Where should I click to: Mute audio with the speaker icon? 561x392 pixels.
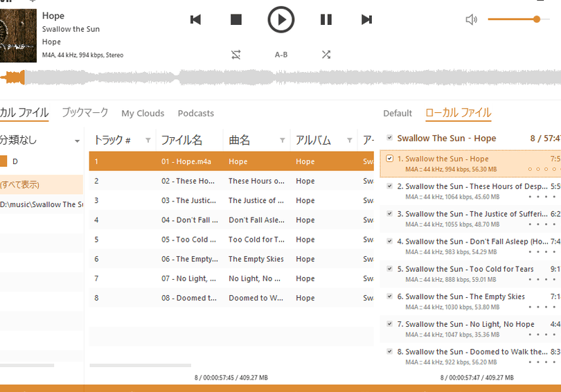471,19
